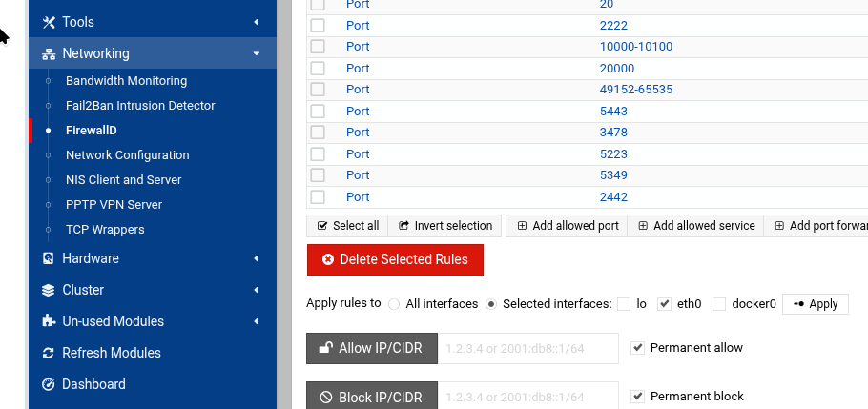Choose the All interfaces radio button

coord(394,304)
